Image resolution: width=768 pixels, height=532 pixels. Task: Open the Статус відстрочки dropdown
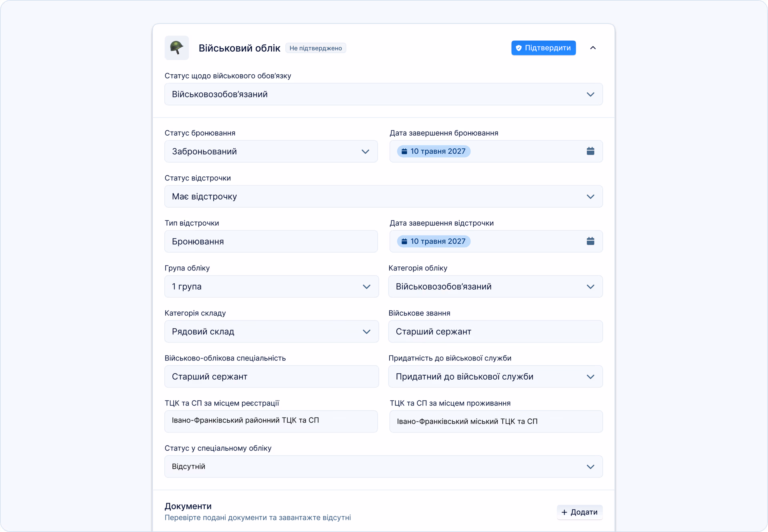tap(383, 196)
